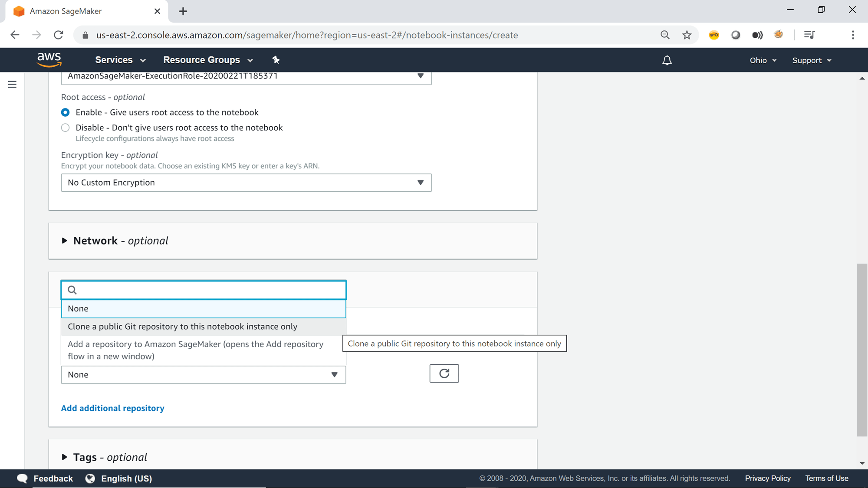Viewport: 868px width, 488px height.
Task: Click the pin shortcuts icon in navigation bar
Action: pos(276,60)
